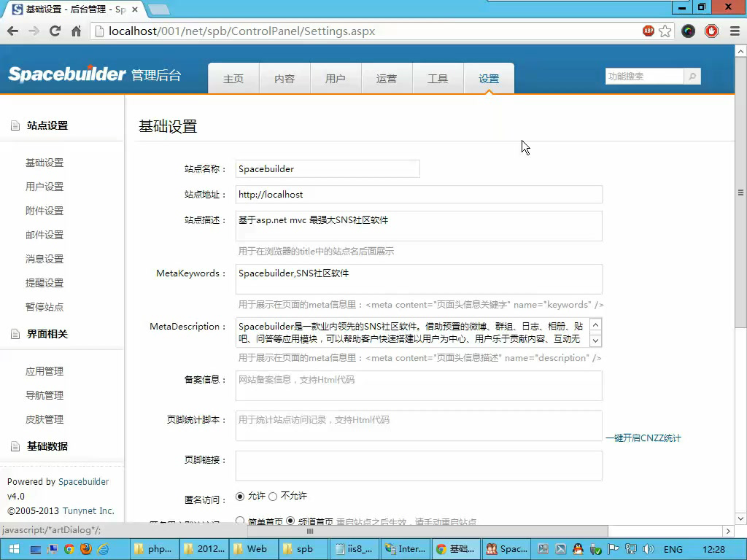Viewport: 747px width, 560px height.
Task: Open Internet Explorer from the taskbar
Action: (x=104, y=549)
